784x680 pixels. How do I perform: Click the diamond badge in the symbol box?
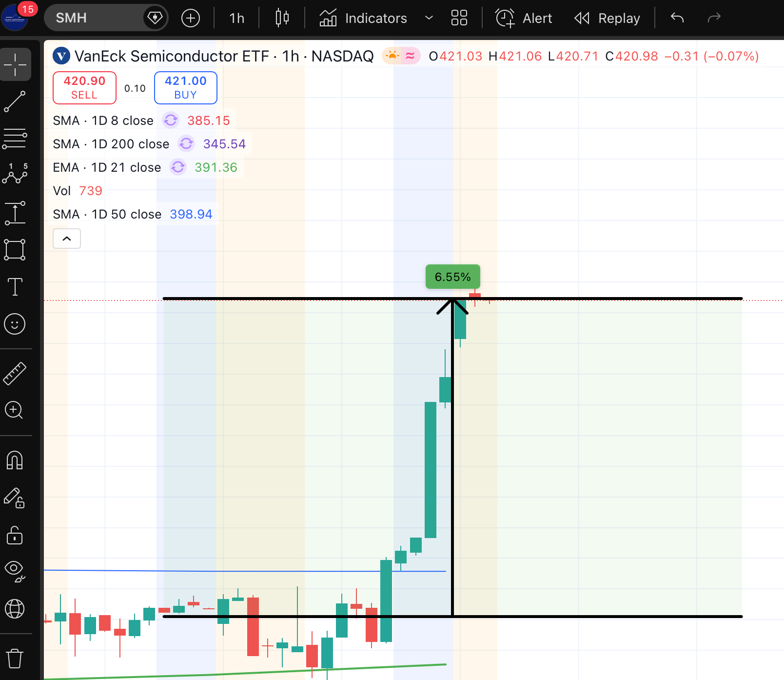point(155,18)
